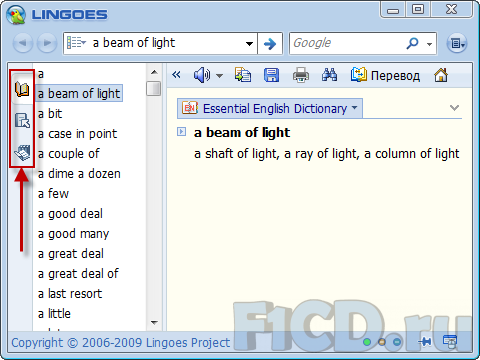Screen dimensions: 480x360
Task: Open the search history dropdown arrow
Action: tap(249, 43)
